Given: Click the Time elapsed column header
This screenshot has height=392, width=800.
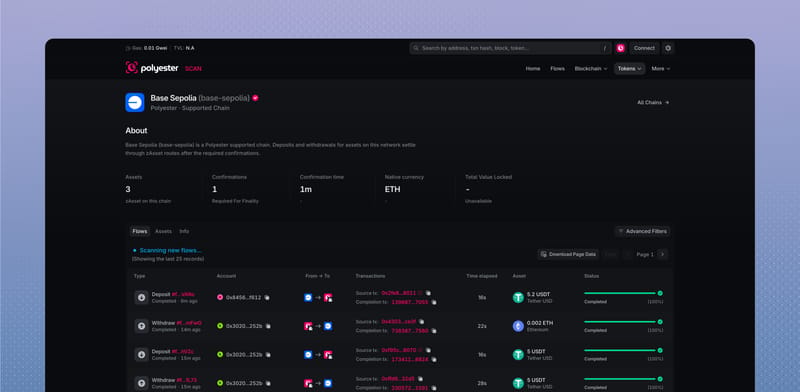Looking at the screenshot, I should (x=482, y=276).
